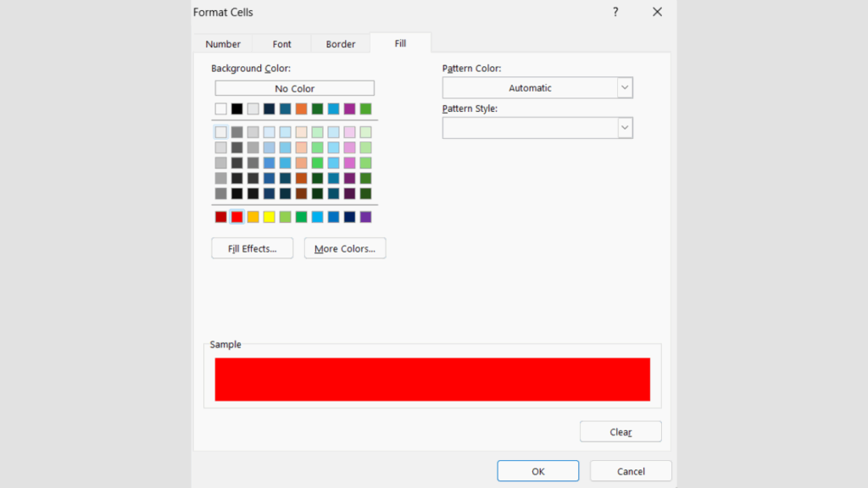Image resolution: width=868 pixels, height=488 pixels.
Task: Open the Fill Effects dialog
Action: click(252, 248)
